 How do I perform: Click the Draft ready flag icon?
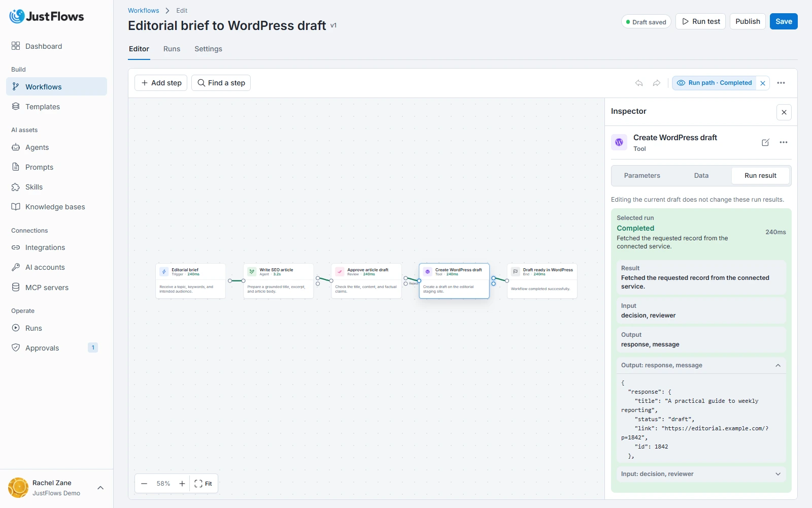point(516,272)
